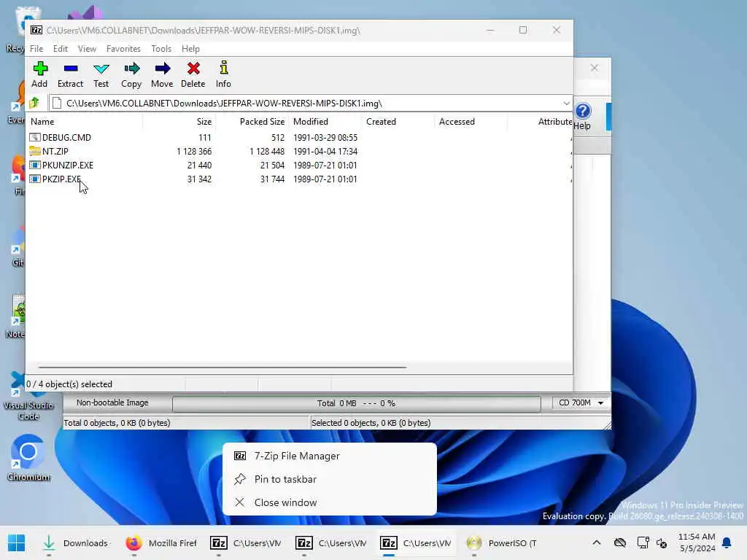Open the File menu
Viewport: 747px width, 560px height.
36,49
